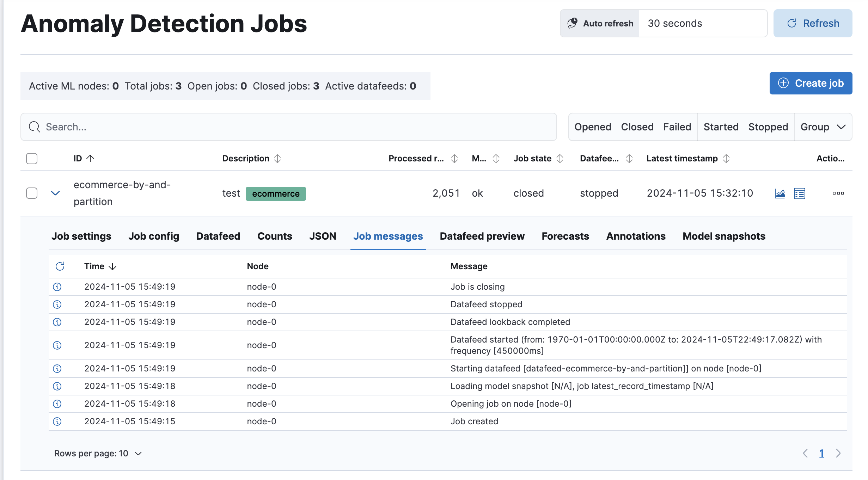Sort by Job state column

coord(538,159)
